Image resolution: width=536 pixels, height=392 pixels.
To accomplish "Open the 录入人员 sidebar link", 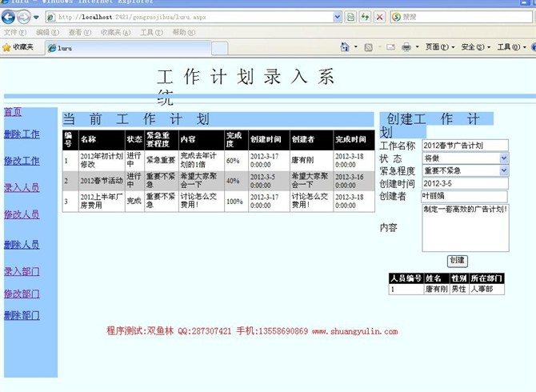I will pyautogui.click(x=22, y=188).
